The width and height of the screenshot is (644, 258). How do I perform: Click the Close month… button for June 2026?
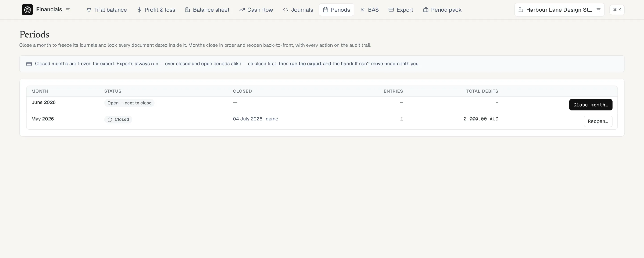591,105
